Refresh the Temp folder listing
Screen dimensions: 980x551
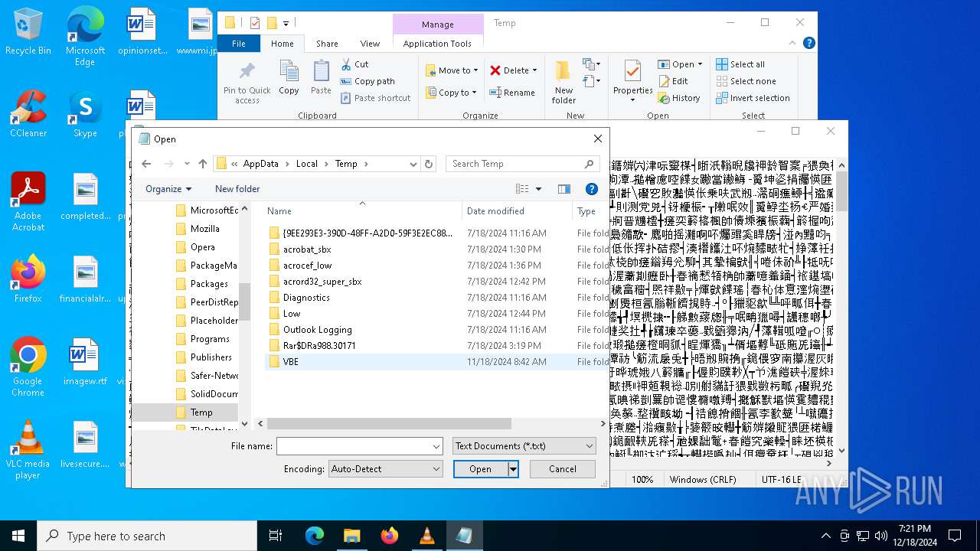429,164
